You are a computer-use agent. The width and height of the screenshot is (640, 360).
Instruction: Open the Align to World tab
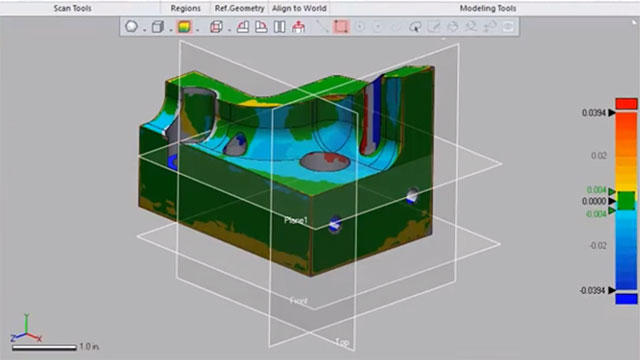pyautogui.click(x=299, y=8)
